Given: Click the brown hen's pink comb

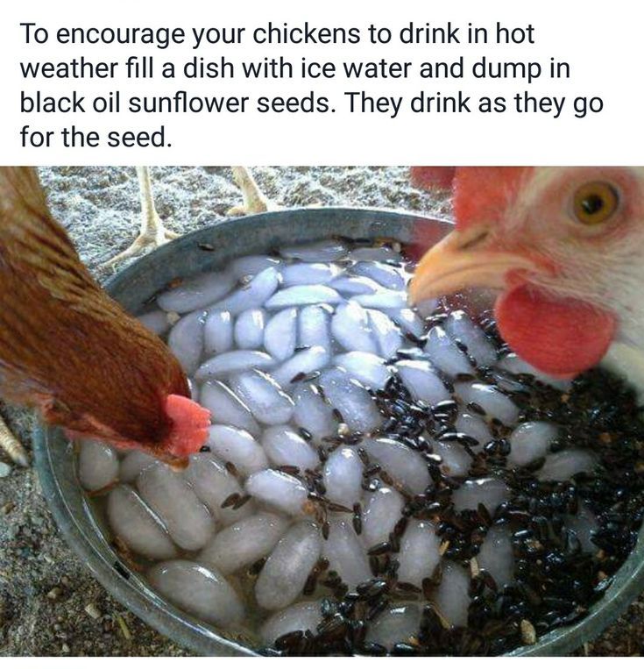Looking at the screenshot, I should [188, 424].
